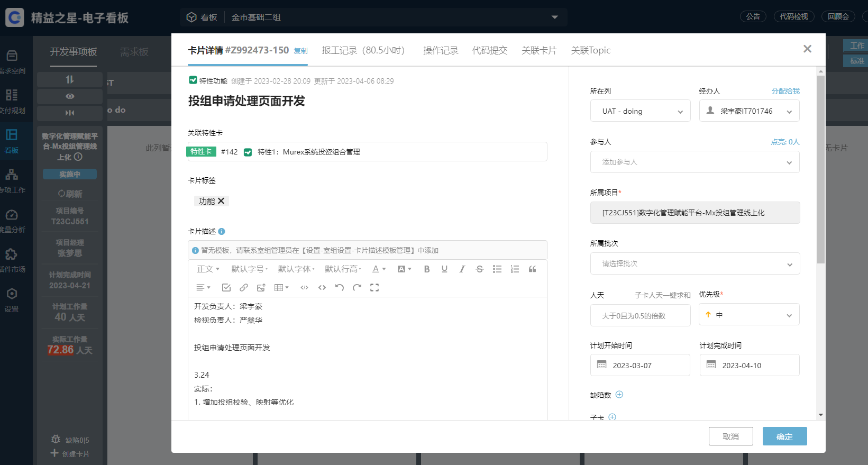The width and height of the screenshot is (868, 465).
Task: Insert a code block
Action: click(x=304, y=288)
